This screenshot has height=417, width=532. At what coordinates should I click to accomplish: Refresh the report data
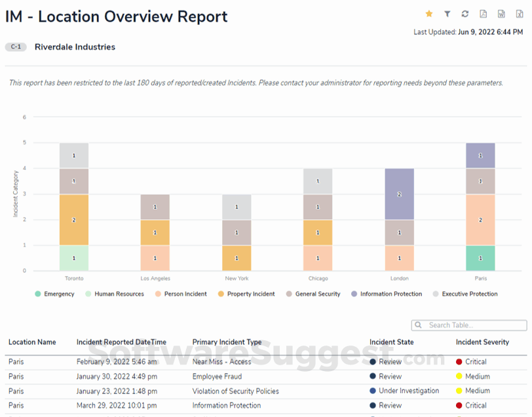pos(465,14)
